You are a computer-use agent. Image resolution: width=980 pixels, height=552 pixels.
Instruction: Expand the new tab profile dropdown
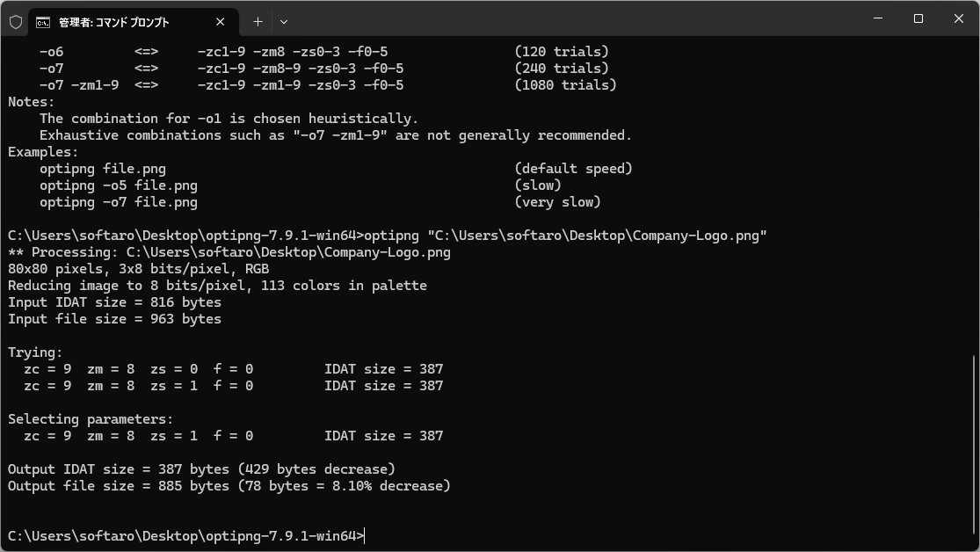click(x=284, y=22)
